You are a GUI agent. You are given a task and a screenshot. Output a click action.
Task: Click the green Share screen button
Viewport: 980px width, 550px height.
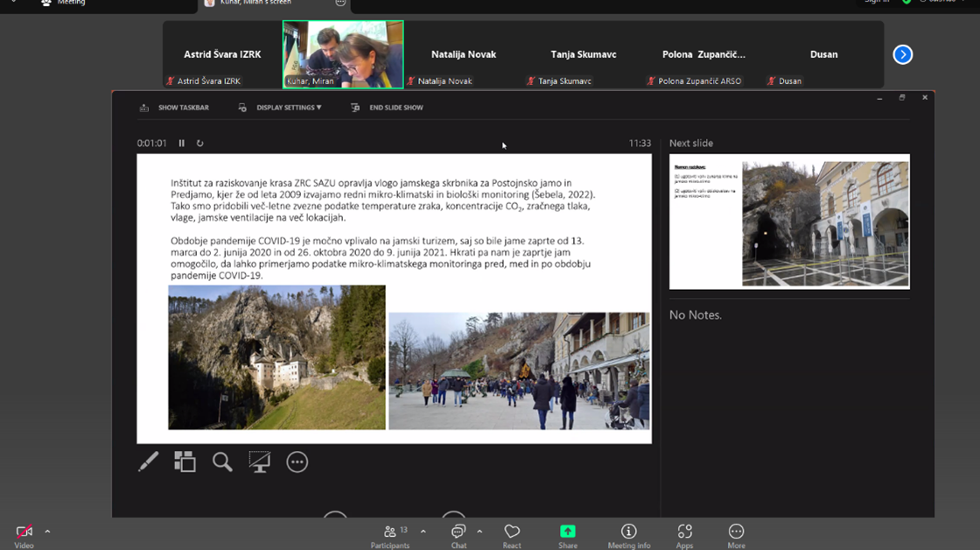[568, 535]
